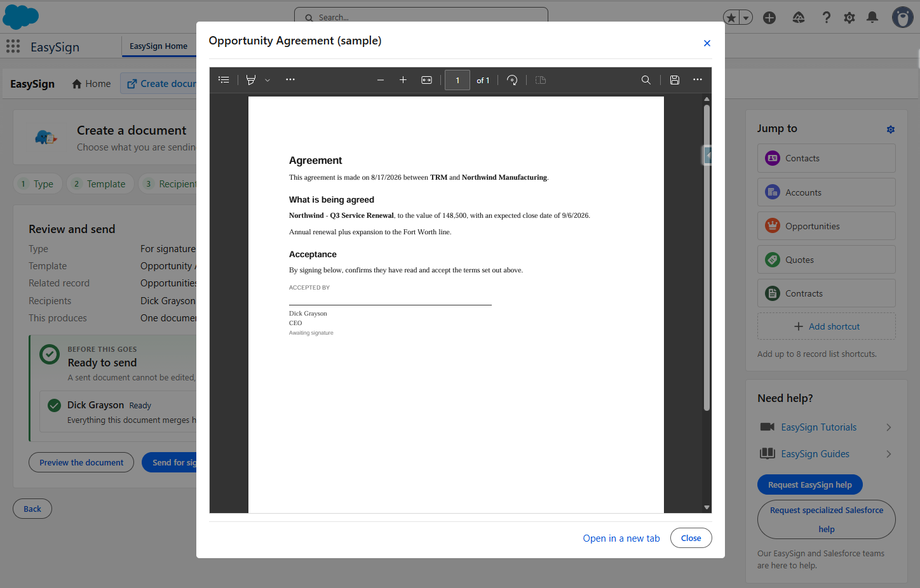
Task: Open the PDF page view icon
Action: (x=541, y=80)
